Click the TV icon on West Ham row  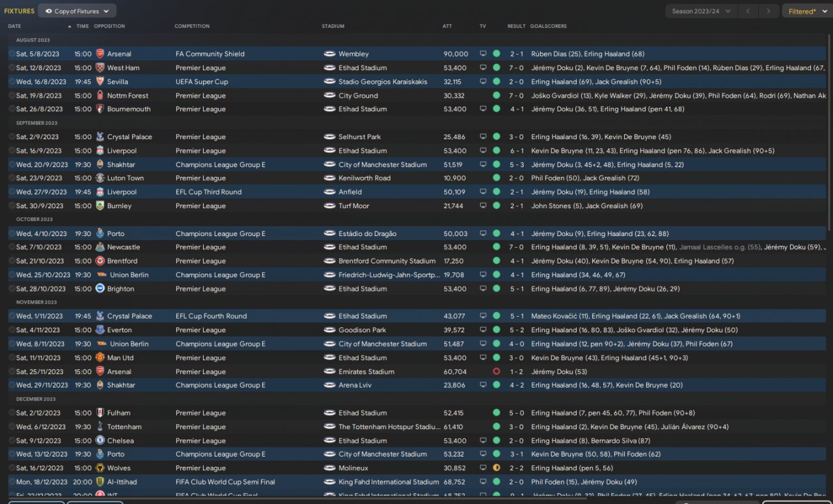(x=483, y=68)
